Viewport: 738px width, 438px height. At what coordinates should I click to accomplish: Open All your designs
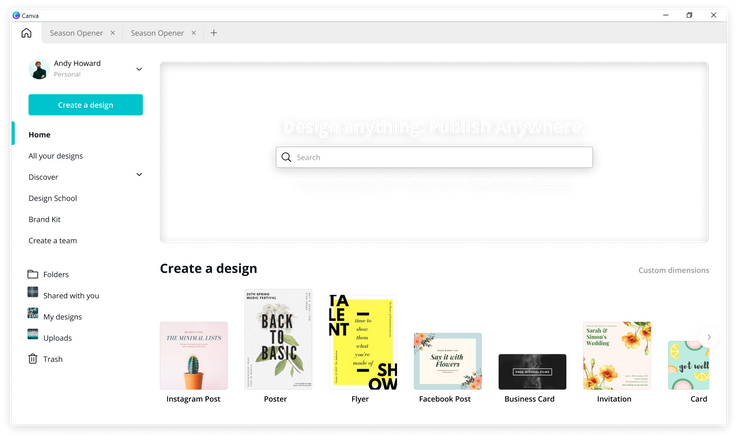click(56, 156)
